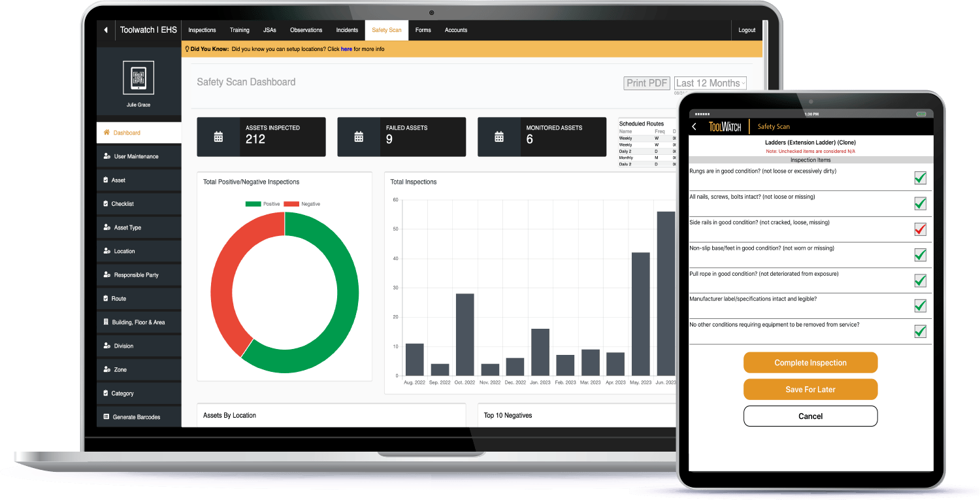Image resolution: width=980 pixels, height=500 pixels.
Task: Click the QR device avatar above Julie Grace
Action: click(139, 78)
